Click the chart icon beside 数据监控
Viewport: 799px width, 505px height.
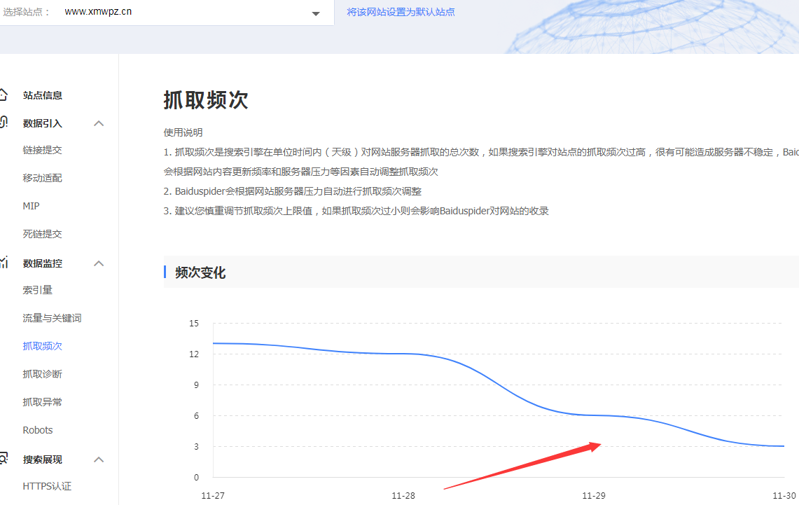(x=4, y=263)
